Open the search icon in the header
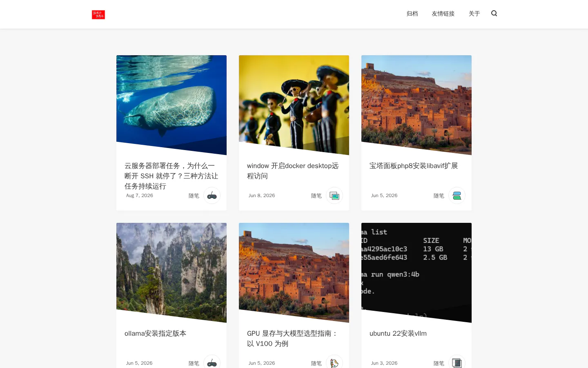Image resolution: width=588 pixels, height=368 pixels. (x=494, y=13)
